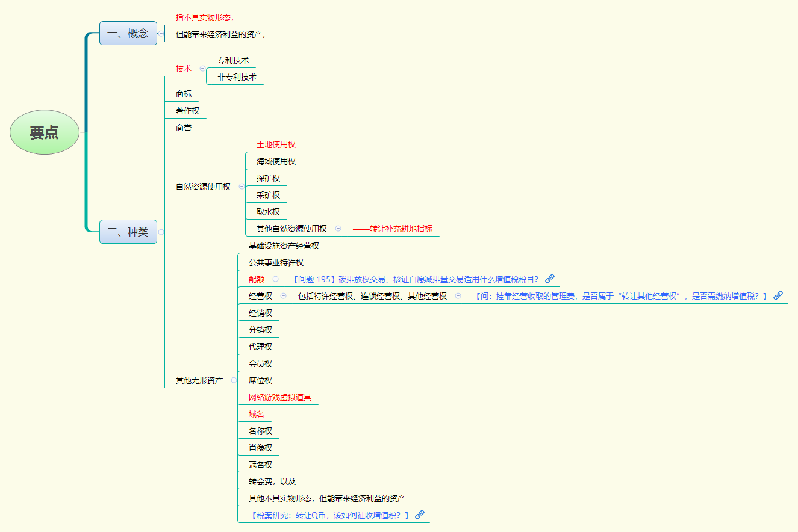Collapse the 配额 branch
Screen dimensions: 798x532
click(276, 279)
